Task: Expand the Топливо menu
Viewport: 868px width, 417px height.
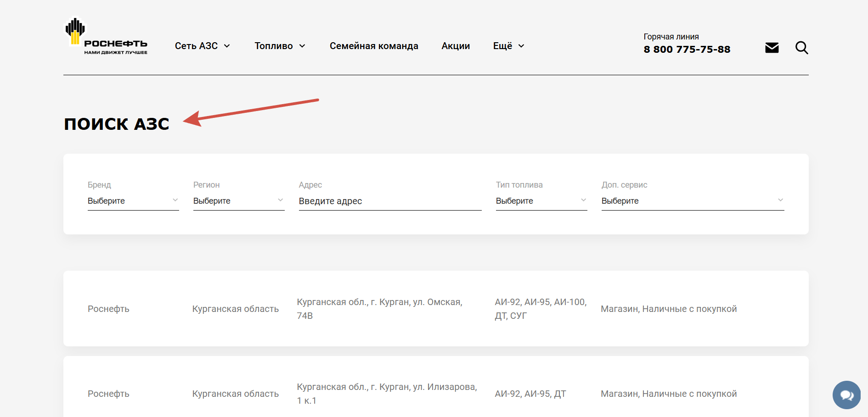Action: coord(280,46)
